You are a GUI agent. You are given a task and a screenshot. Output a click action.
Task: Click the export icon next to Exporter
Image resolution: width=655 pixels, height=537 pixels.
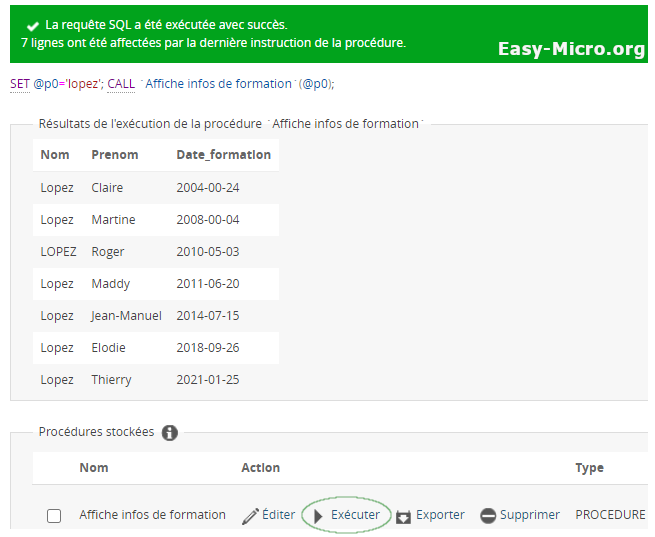[x=403, y=517]
